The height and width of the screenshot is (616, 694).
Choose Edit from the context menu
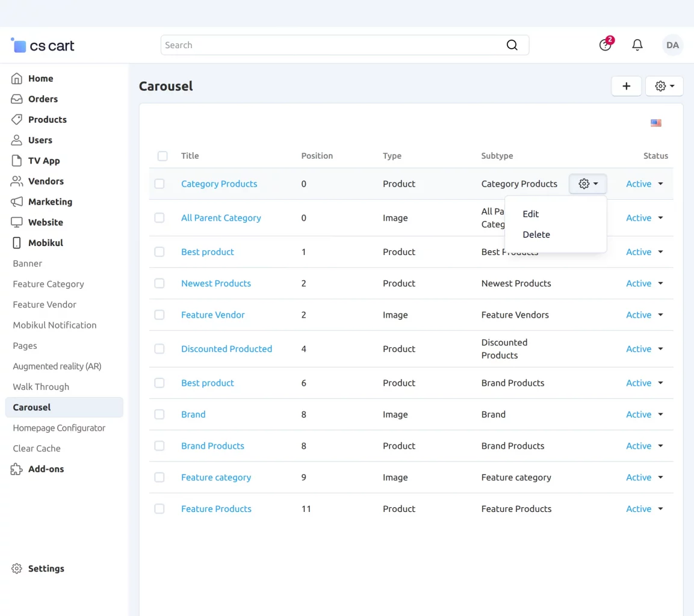530,214
